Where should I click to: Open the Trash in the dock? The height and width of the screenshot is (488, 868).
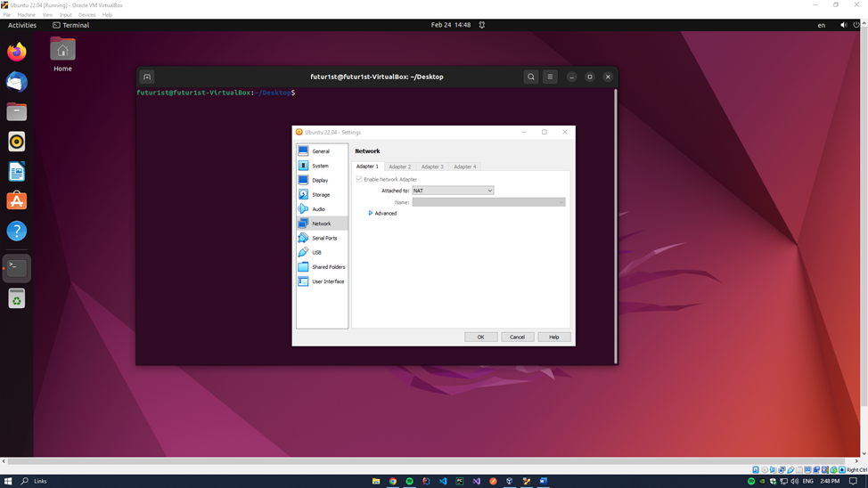tap(17, 298)
